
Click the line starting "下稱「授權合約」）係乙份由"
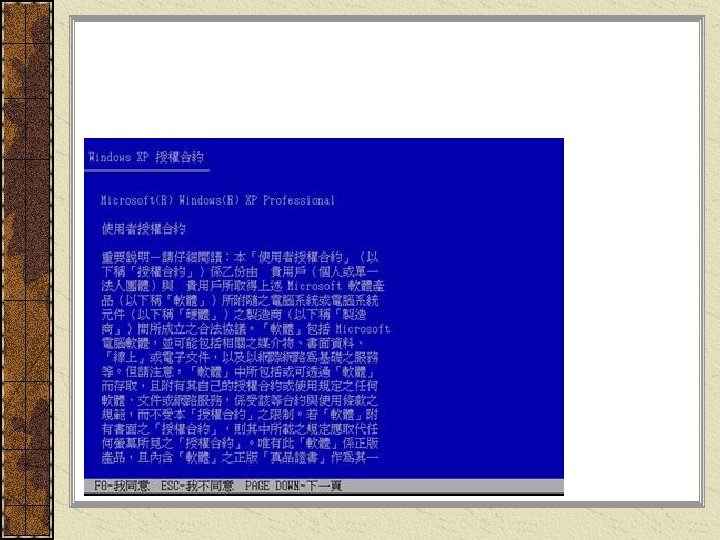[x=240, y=271]
